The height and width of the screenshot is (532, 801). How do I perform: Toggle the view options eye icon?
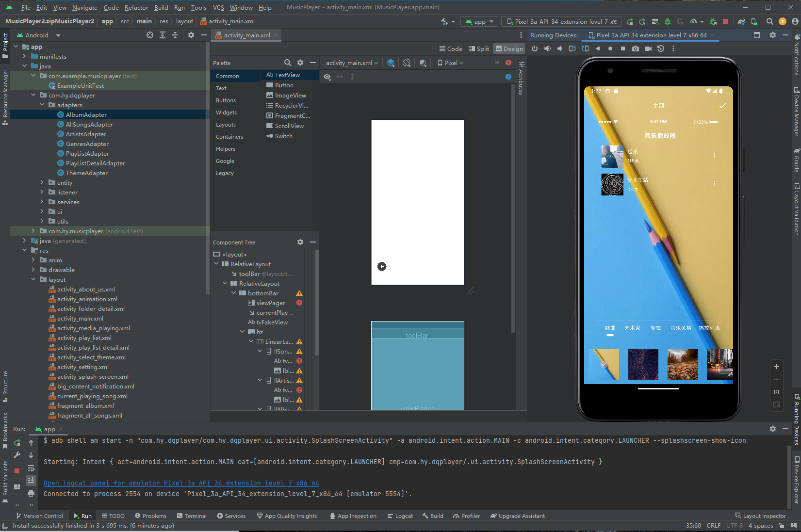click(x=327, y=77)
